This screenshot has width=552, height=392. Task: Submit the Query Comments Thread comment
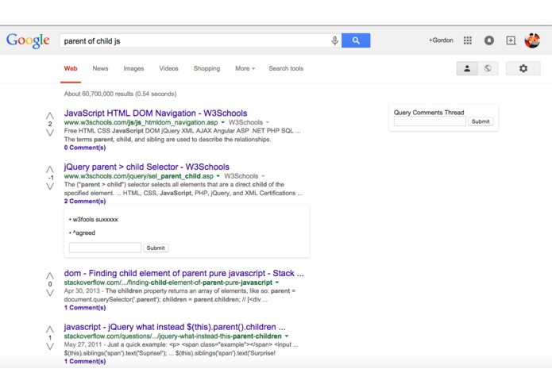pyautogui.click(x=481, y=121)
